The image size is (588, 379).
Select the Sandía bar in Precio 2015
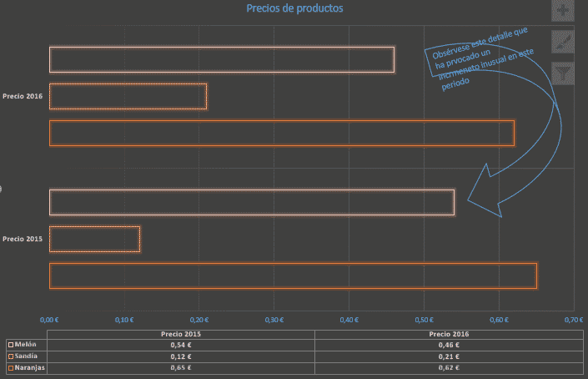pos(94,239)
